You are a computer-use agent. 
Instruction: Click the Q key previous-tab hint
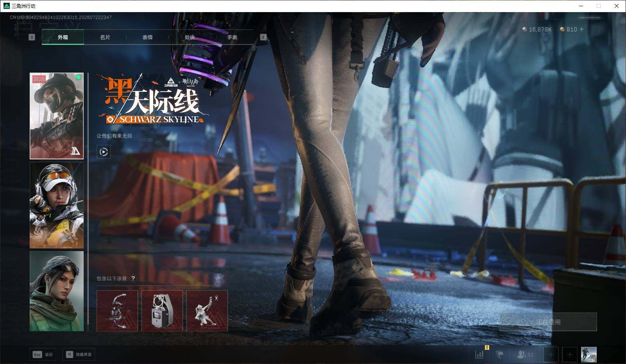32,37
